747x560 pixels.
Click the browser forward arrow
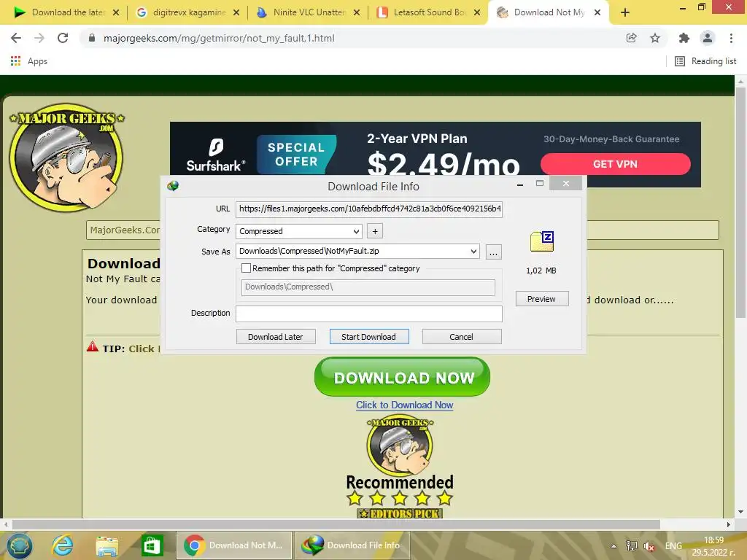39,38
